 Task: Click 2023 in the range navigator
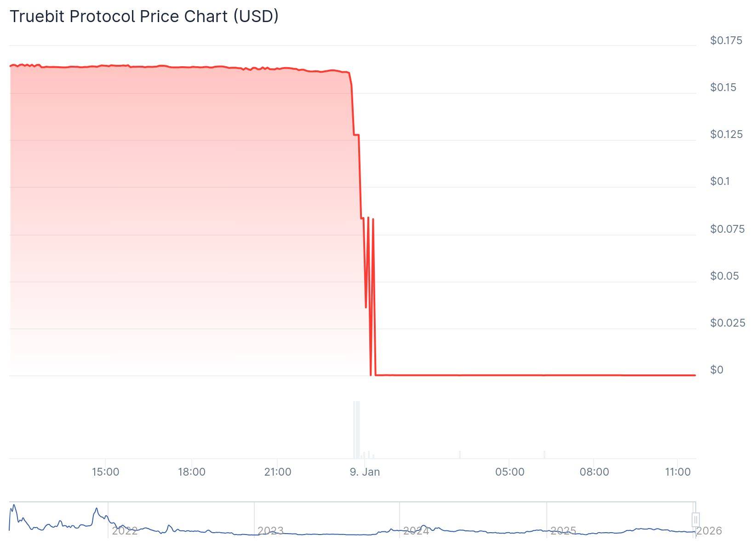tap(270, 531)
